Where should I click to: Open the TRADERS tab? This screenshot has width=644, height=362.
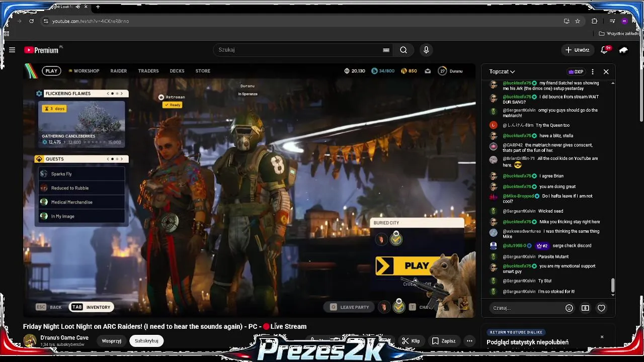click(148, 71)
